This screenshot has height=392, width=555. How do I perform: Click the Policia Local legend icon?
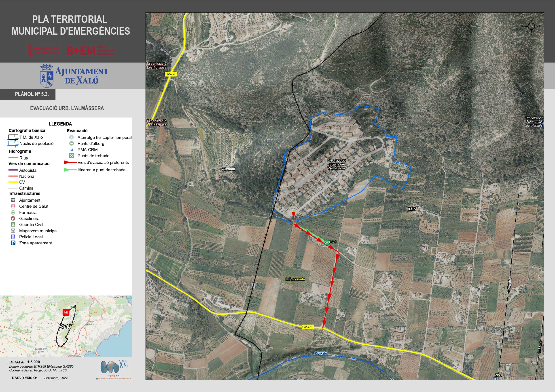13,237
